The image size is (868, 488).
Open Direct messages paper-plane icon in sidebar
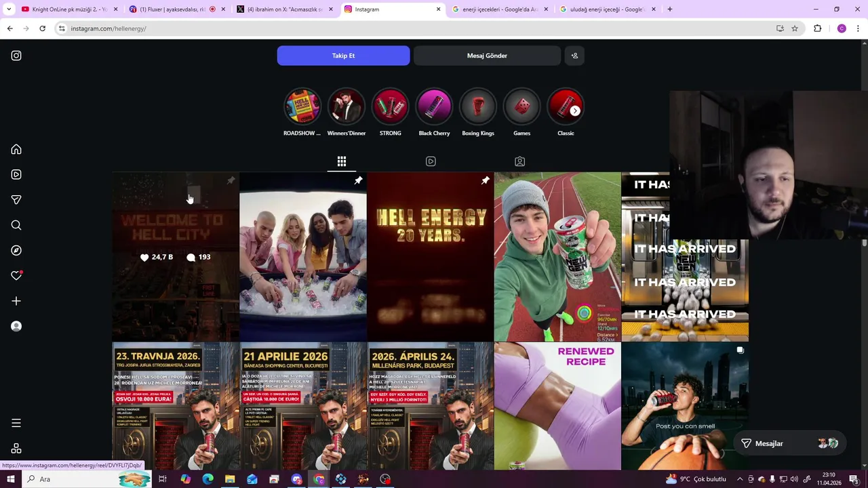pos(16,200)
